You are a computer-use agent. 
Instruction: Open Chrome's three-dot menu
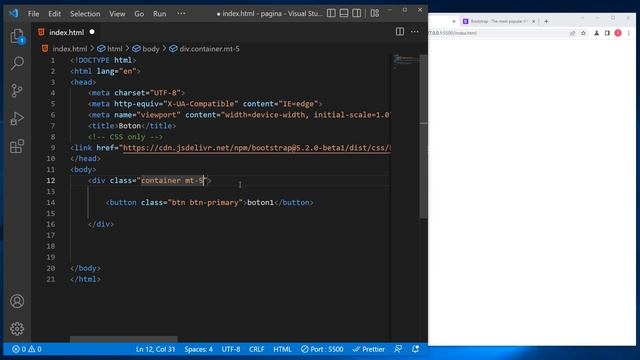point(629,33)
